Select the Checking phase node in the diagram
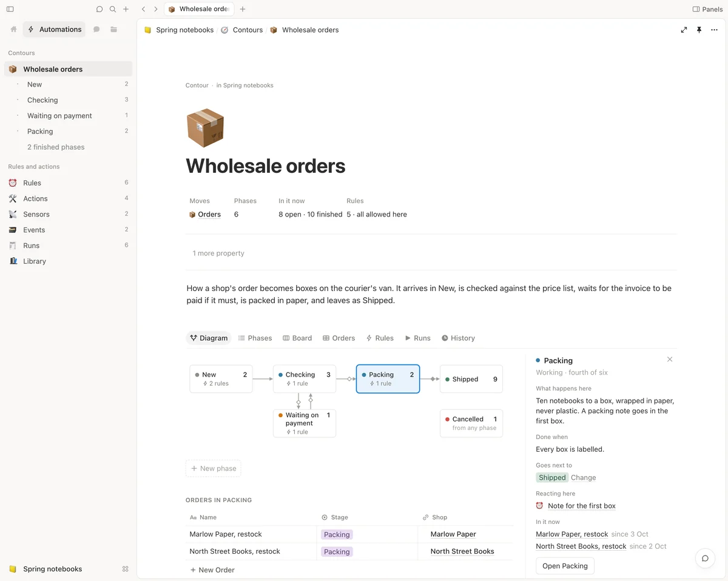Viewport: 728px width, 581px height. 305,379
